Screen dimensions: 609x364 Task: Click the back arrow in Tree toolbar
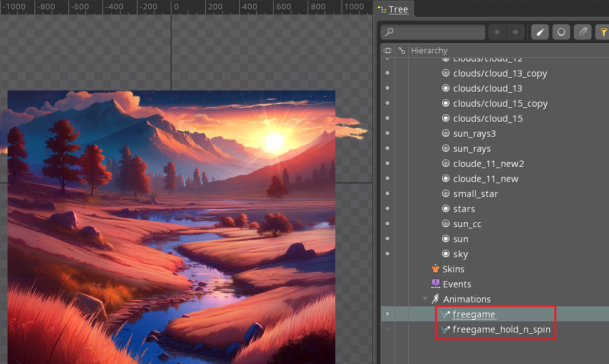(x=497, y=32)
